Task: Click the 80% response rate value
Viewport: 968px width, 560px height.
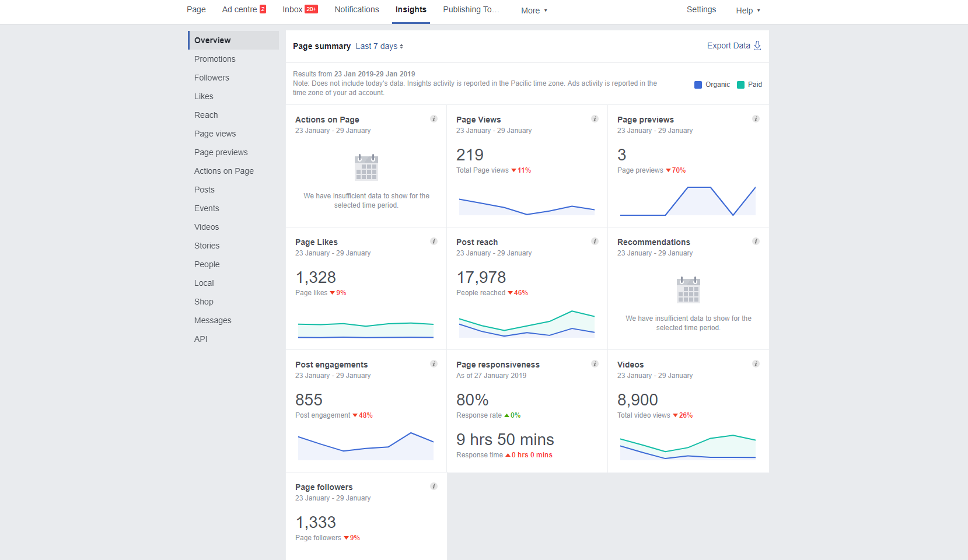Action: point(473,400)
